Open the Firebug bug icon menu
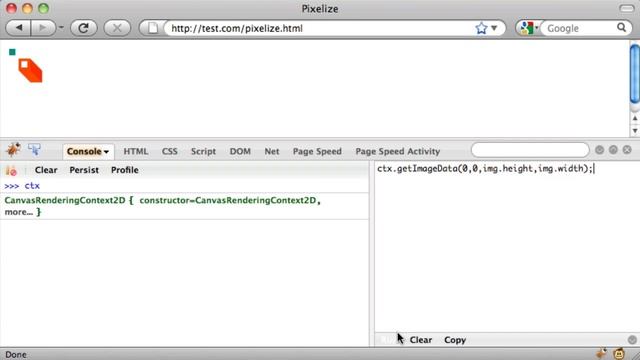The image size is (640, 360). pos(13,150)
